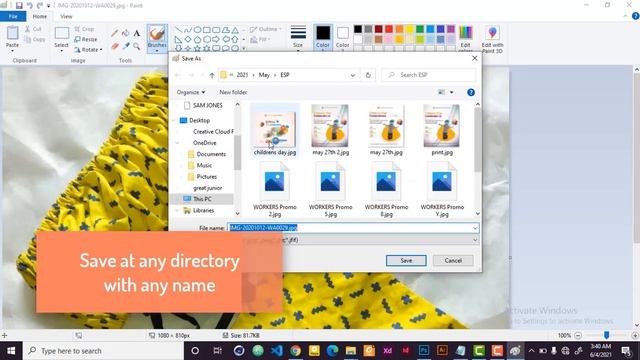
Task: Expand the Libraries tree node
Action: 177,210
